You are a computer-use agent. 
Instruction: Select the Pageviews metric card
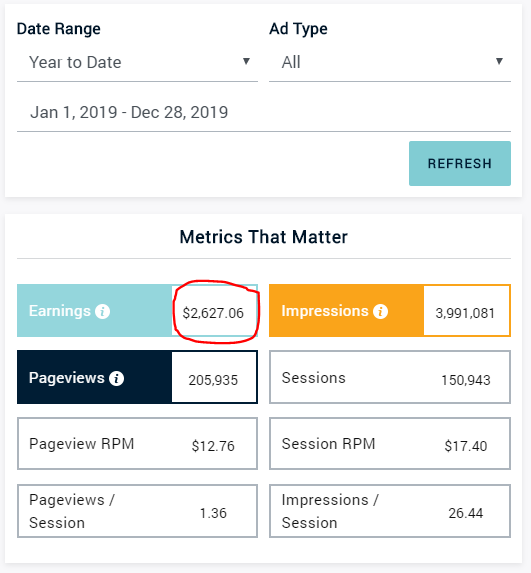137,377
